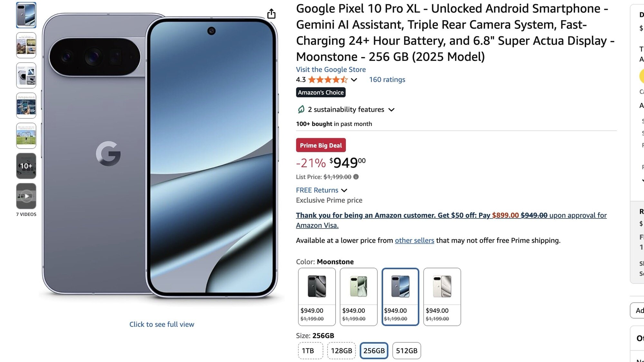
Task: Click to see full view of the image
Action: click(x=162, y=324)
